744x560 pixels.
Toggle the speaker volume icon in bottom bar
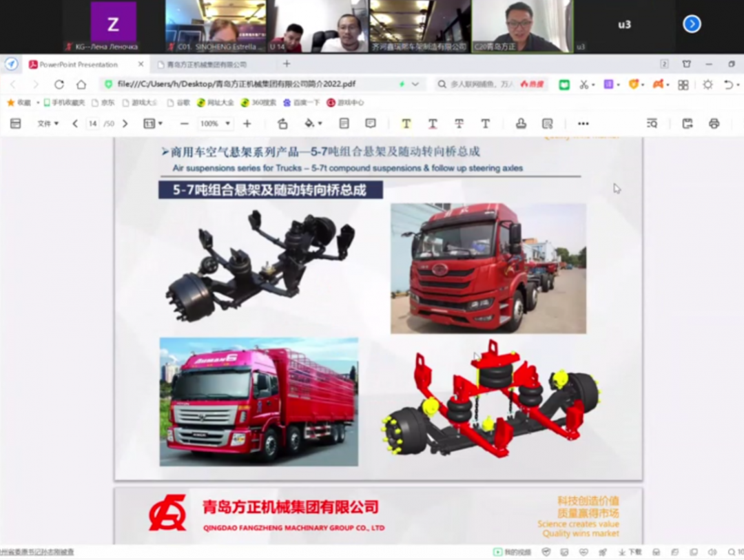coord(710,551)
